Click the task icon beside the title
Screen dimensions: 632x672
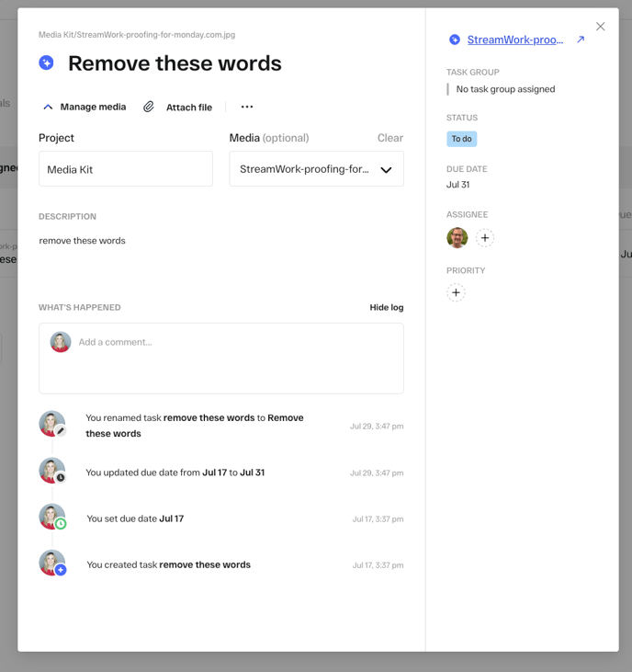47,63
